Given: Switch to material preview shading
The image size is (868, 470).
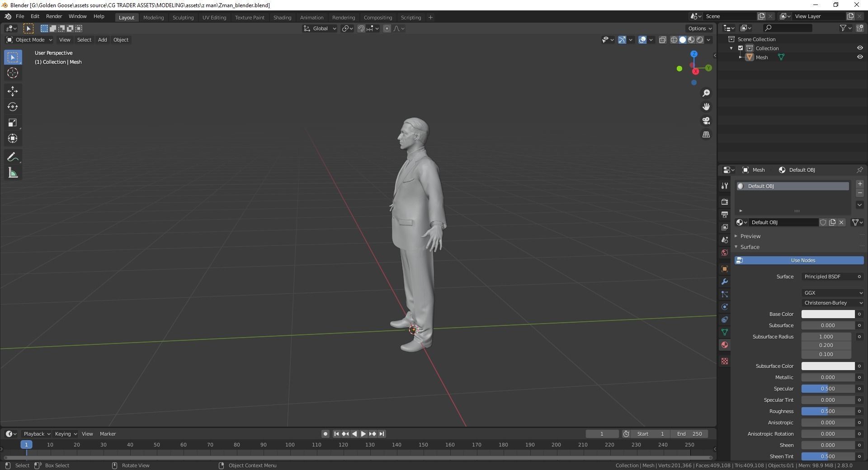Looking at the screenshot, I should (x=691, y=40).
